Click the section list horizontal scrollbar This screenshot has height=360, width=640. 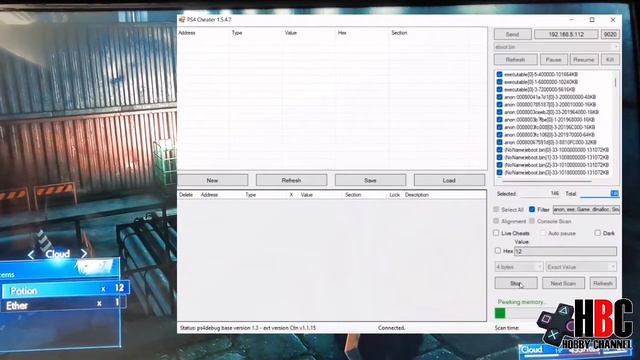click(547, 181)
